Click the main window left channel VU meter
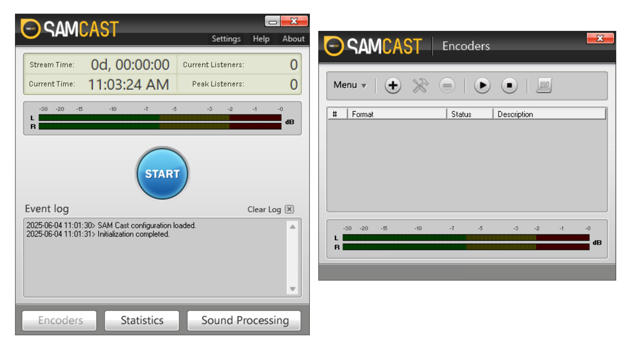Screen dimensions: 644x349 pos(160,117)
